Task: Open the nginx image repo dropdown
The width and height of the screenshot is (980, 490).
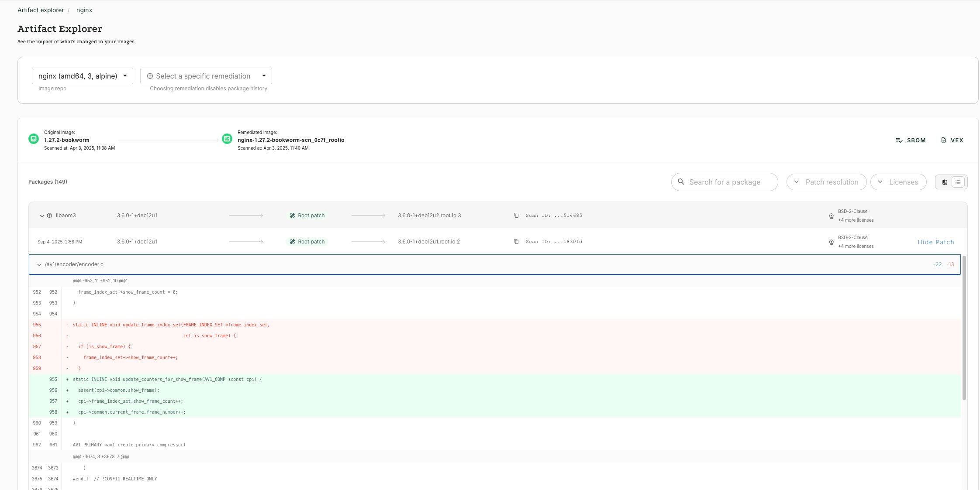Action: 82,76
